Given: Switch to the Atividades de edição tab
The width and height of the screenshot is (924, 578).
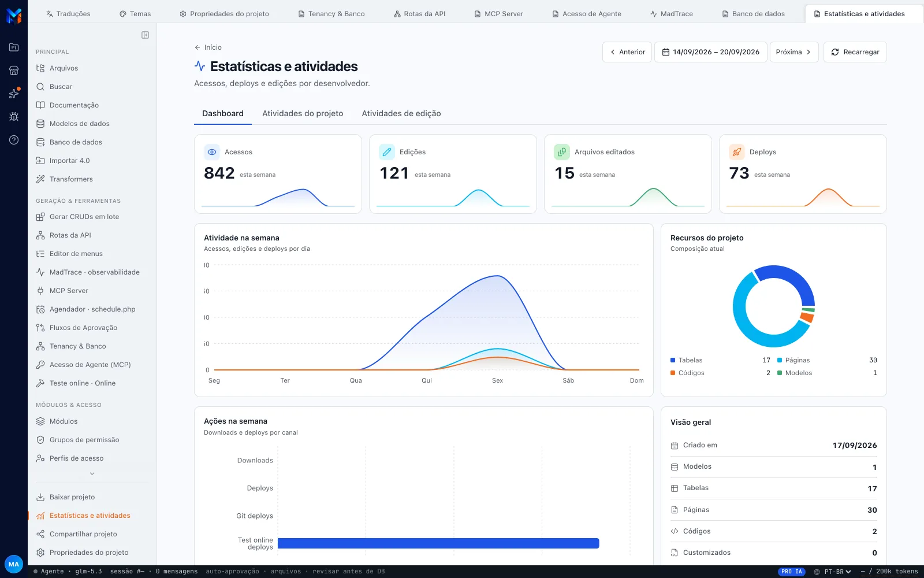Looking at the screenshot, I should 401,113.
